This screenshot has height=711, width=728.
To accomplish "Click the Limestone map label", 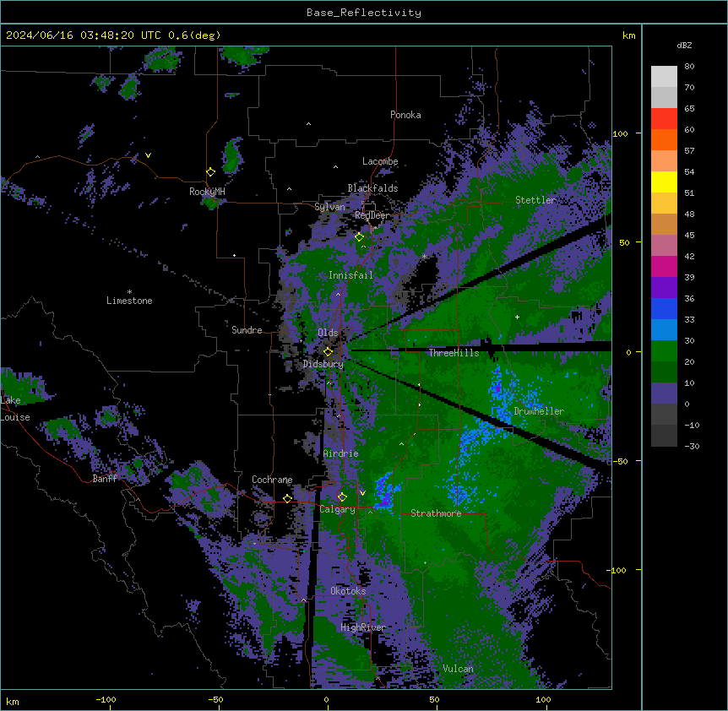I will [129, 301].
